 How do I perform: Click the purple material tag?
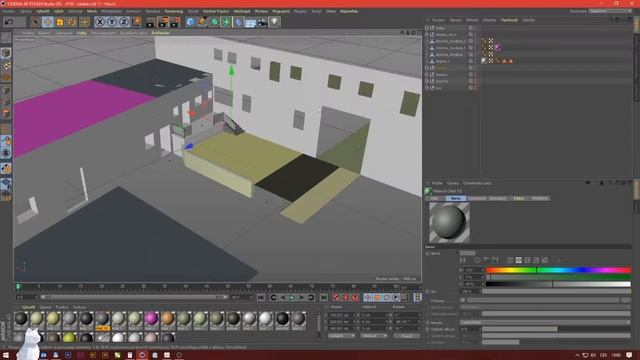497,47
